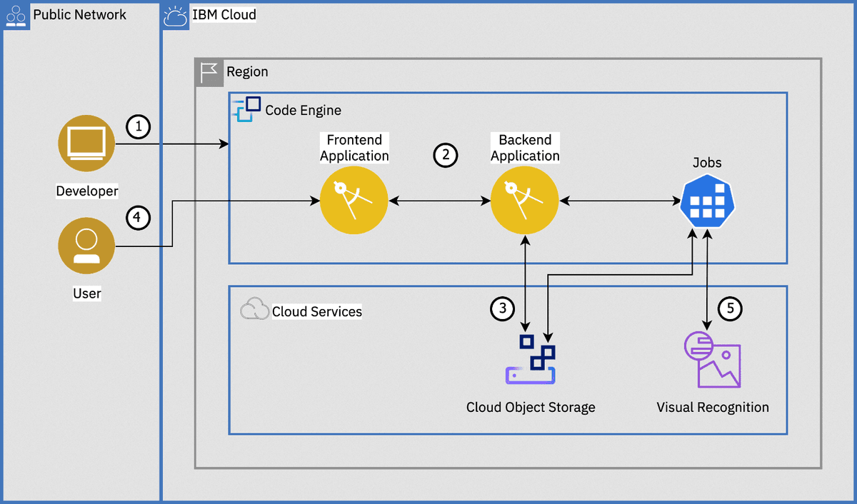The width and height of the screenshot is (857, 504).
Task: Select the "User" text label
Action: pyautogui.click(x=87, y=293)
